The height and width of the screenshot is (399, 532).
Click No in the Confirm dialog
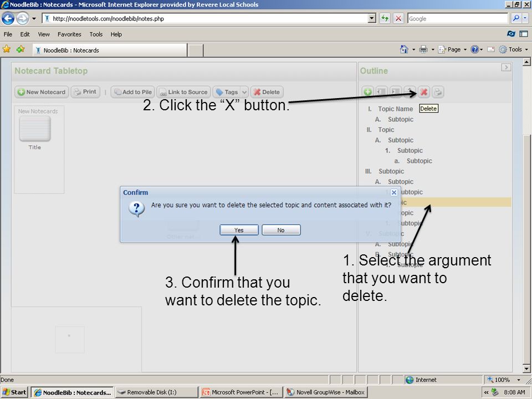click(x=281, y=230)
